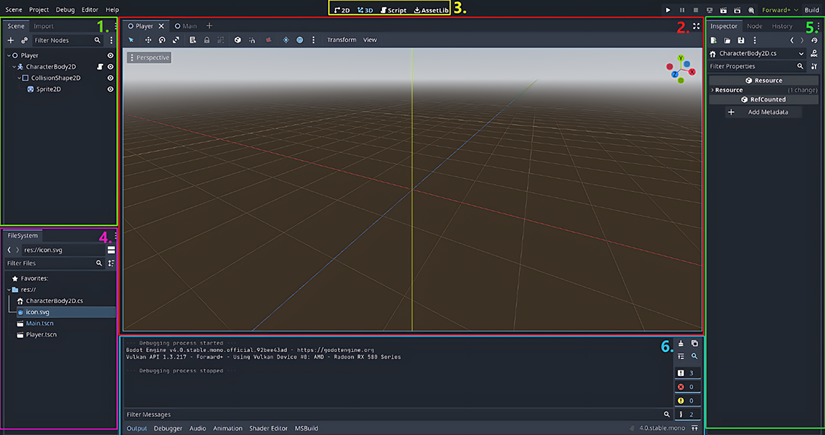This screenshot has height=435, width=825.
Task: Open the Forward+ renderer dropdown
Action: click(780, 10)
